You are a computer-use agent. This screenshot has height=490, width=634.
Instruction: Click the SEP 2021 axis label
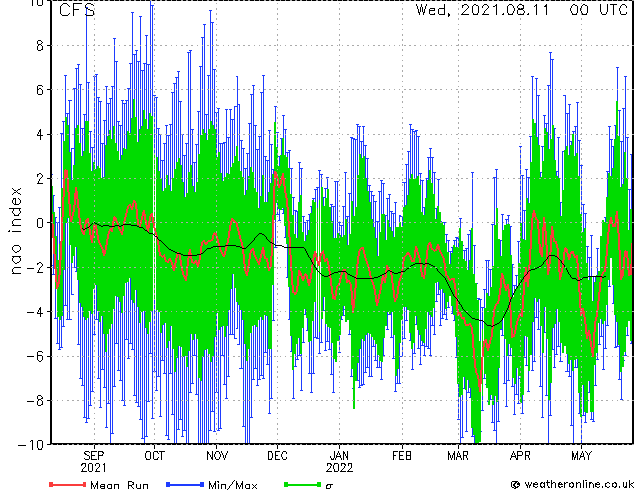tap(94, 462)
